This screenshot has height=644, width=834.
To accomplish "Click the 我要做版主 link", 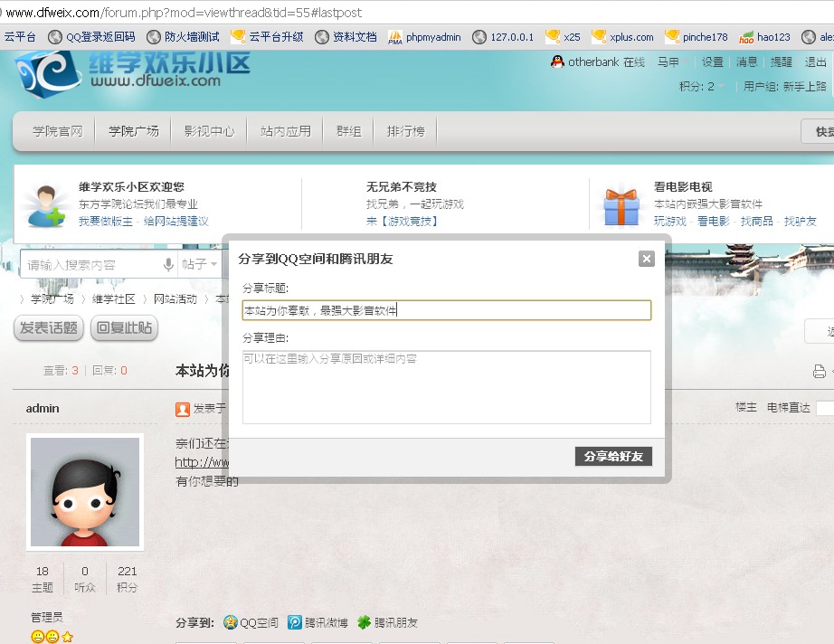I will click(x=105, y=222).
